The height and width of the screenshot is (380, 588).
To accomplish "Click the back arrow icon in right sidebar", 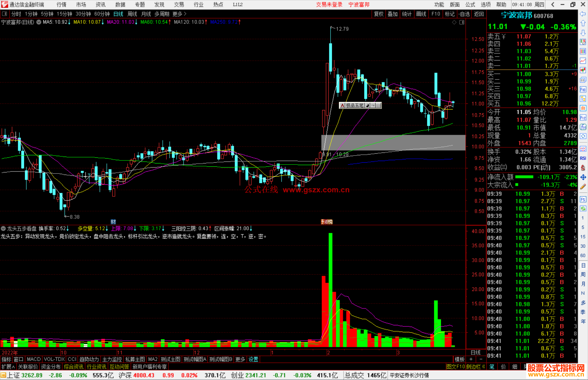I will click(x=583, y=14).
